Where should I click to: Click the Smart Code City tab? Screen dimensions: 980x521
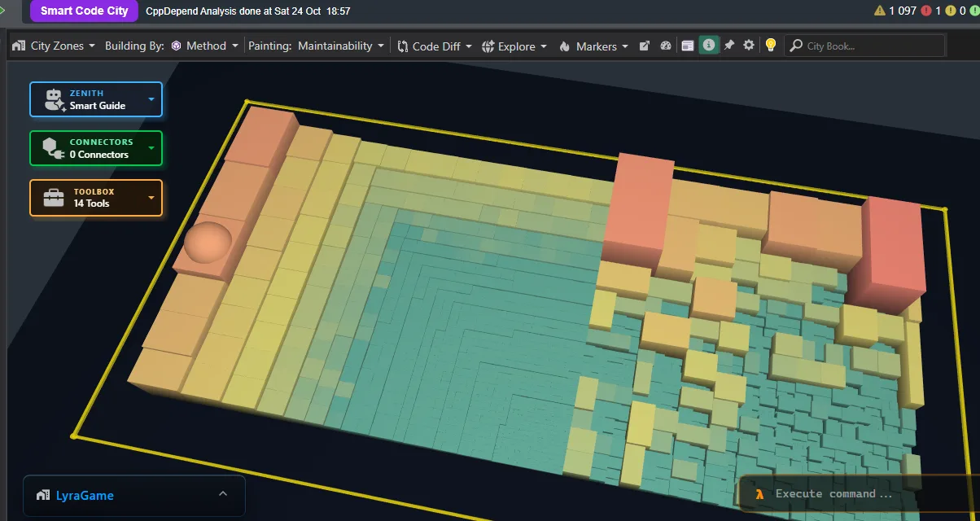pos(84,11)
